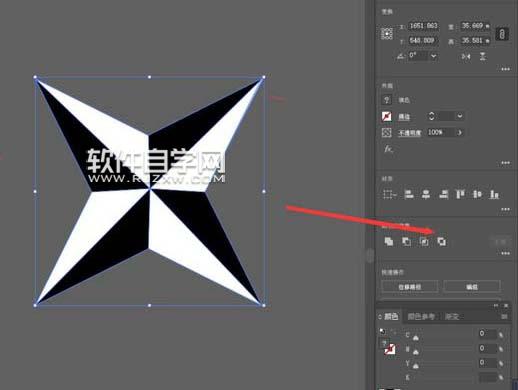
Task: Click the Pathfinder Intersect icon
Action: point(424,241)
